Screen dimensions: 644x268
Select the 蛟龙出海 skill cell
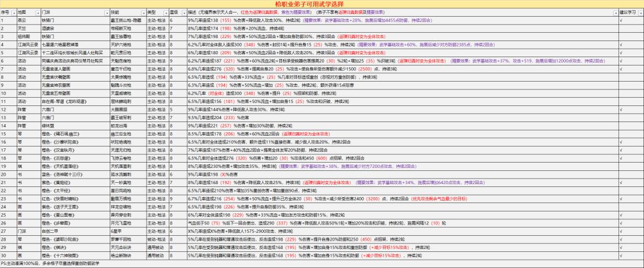128,126
